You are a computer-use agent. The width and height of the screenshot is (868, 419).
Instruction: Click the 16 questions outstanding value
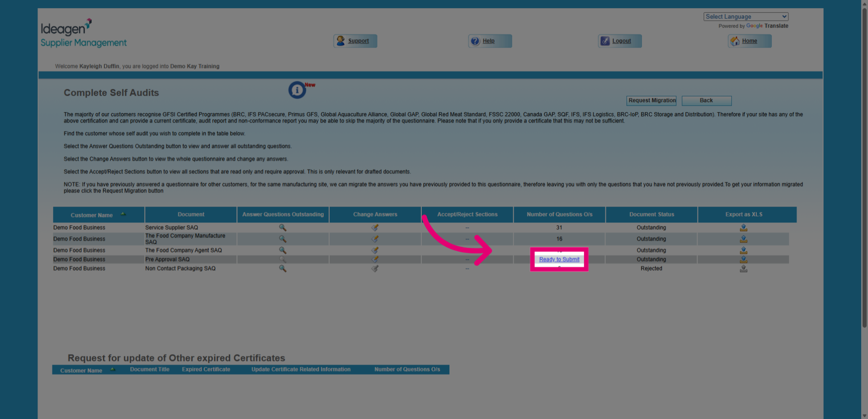pyautogui.click(x=559, y=239)
